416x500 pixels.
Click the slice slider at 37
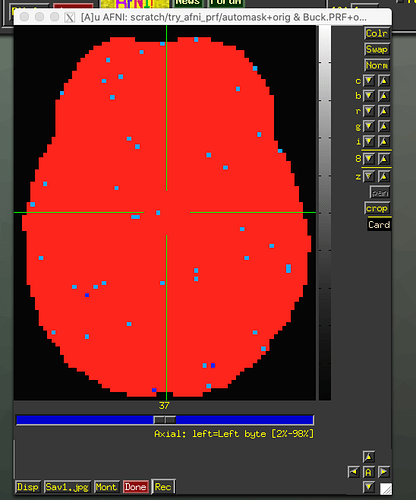click(x=165, y=420)
